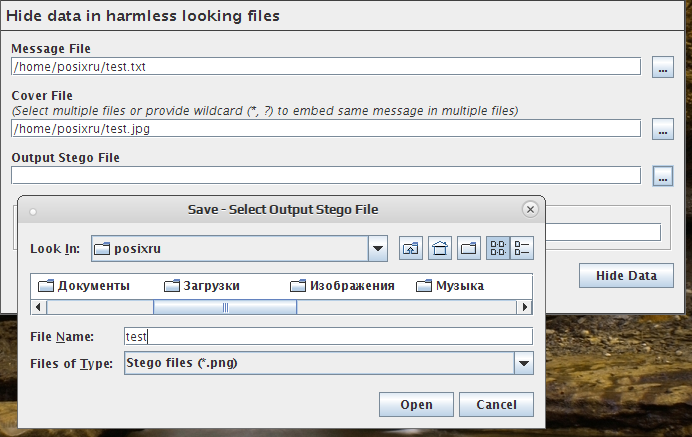The height and width of the screenshot is (437, 692).
Task: Go to the Home folder
Action: coord(440,248)
